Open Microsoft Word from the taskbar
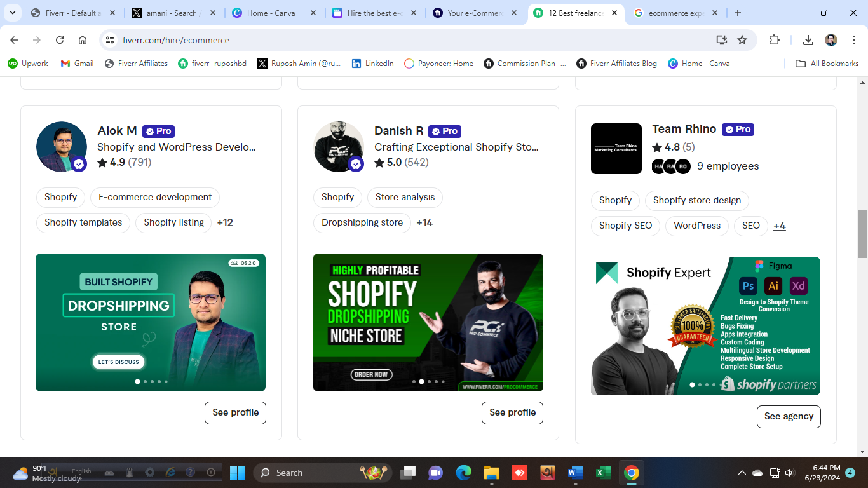Image resolution: width=868 pixels, height=488 pixels. pyautogui.click(x=575, y=473)
